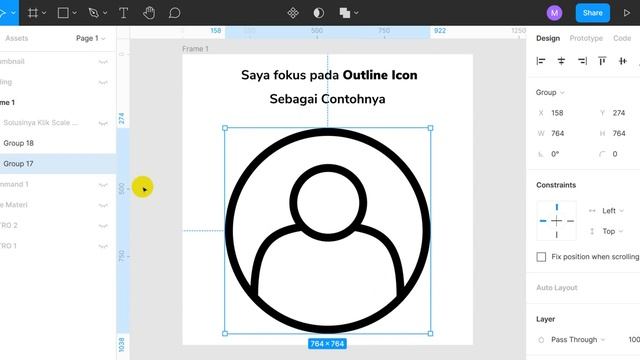This screenshot has width=640, height=360.
Task: Align vertical centers
Action: click(622, 61)
